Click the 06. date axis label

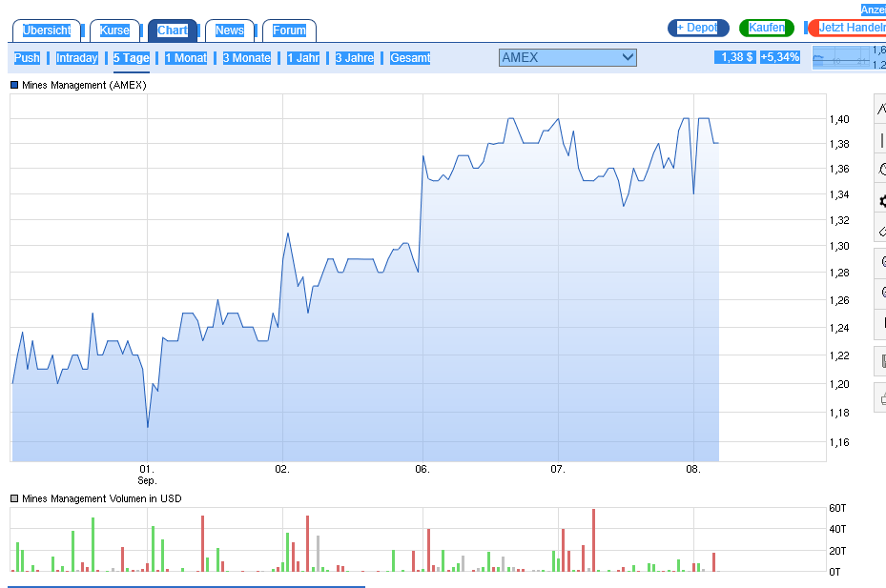tap(422, 470)
